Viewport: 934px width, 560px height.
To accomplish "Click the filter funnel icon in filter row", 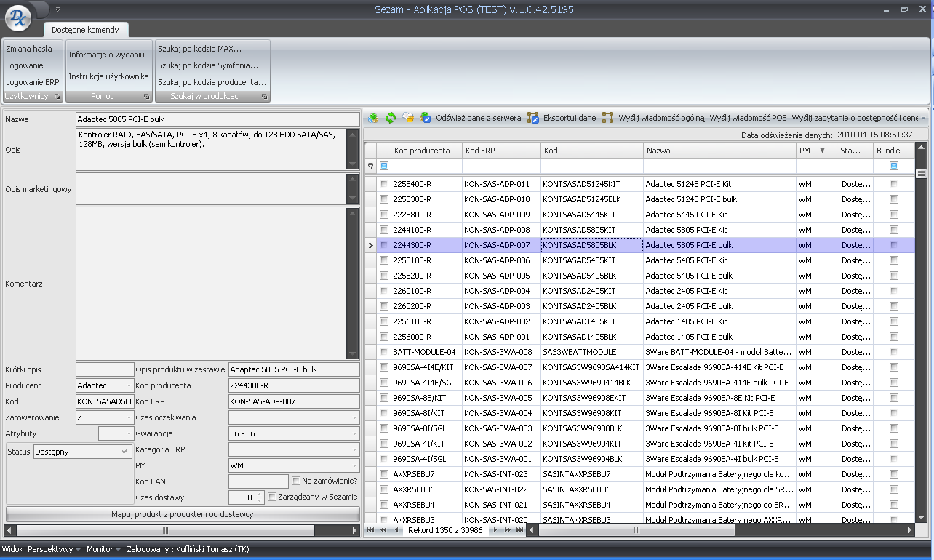I will point(370,167).
